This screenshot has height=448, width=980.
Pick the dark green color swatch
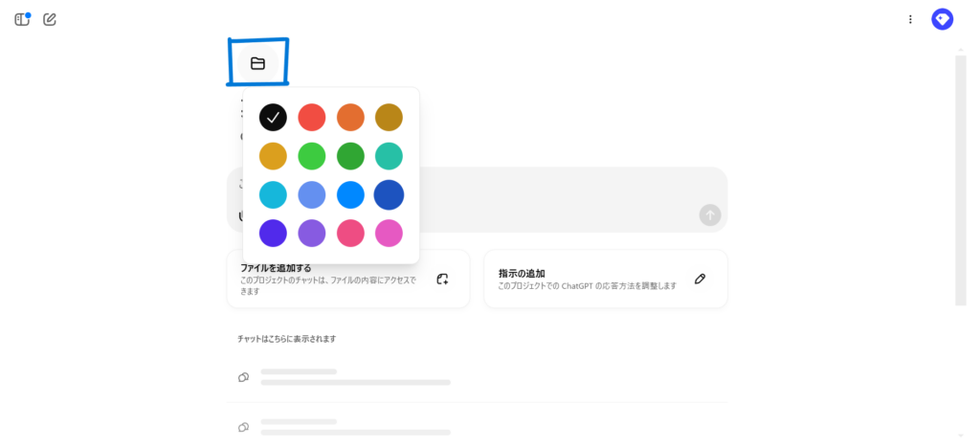click(x=350, y=156)
